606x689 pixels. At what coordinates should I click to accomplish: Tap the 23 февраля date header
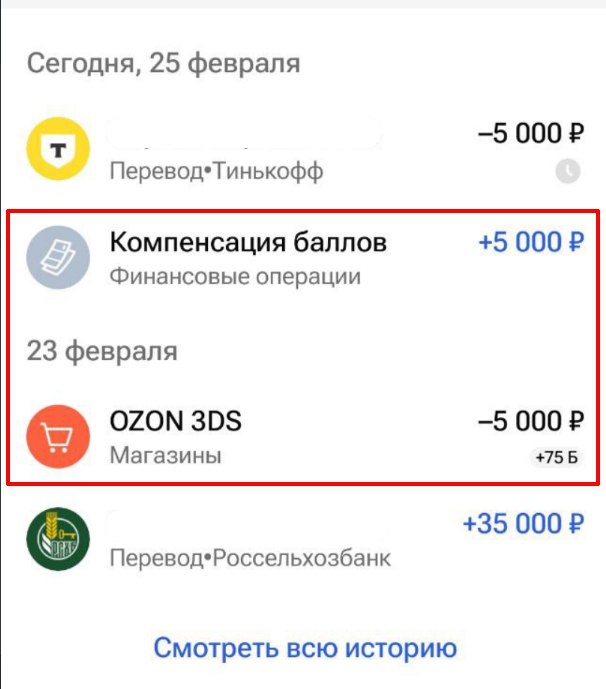click(x=102, y=351)
